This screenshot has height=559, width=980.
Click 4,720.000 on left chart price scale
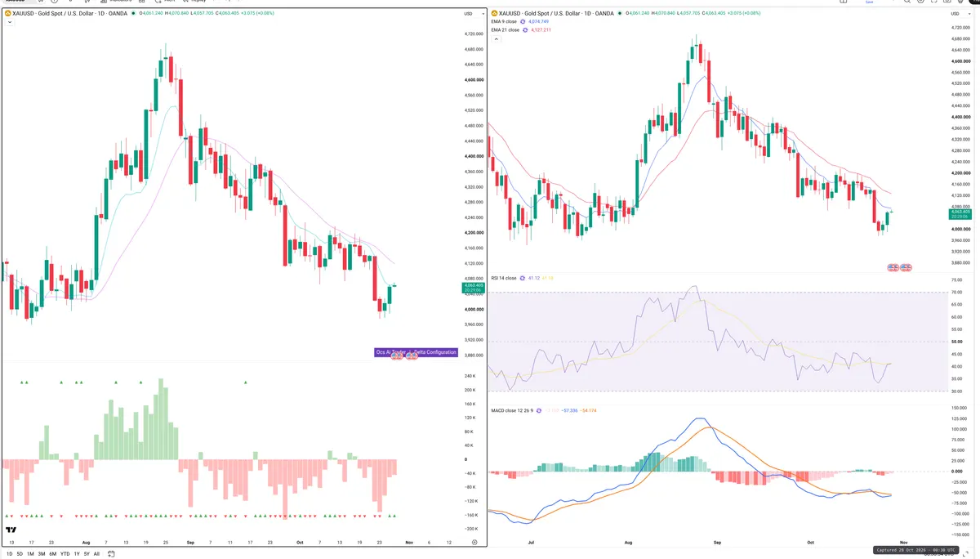coord(474,34)
